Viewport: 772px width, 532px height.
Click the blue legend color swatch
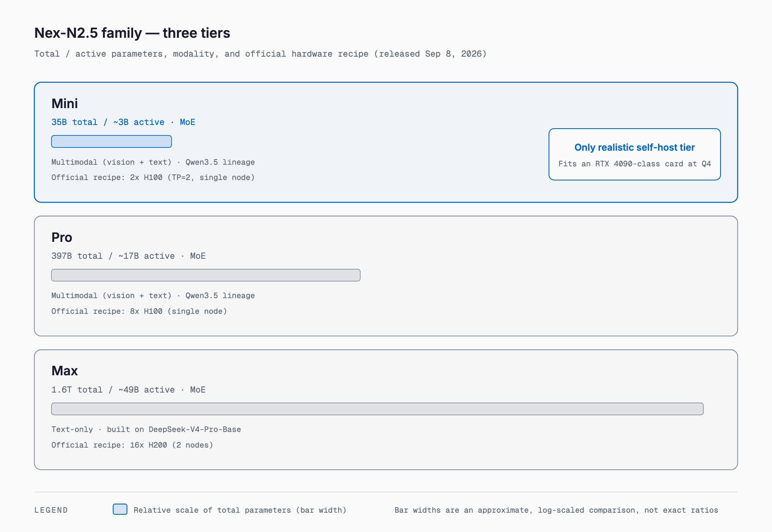120,509
